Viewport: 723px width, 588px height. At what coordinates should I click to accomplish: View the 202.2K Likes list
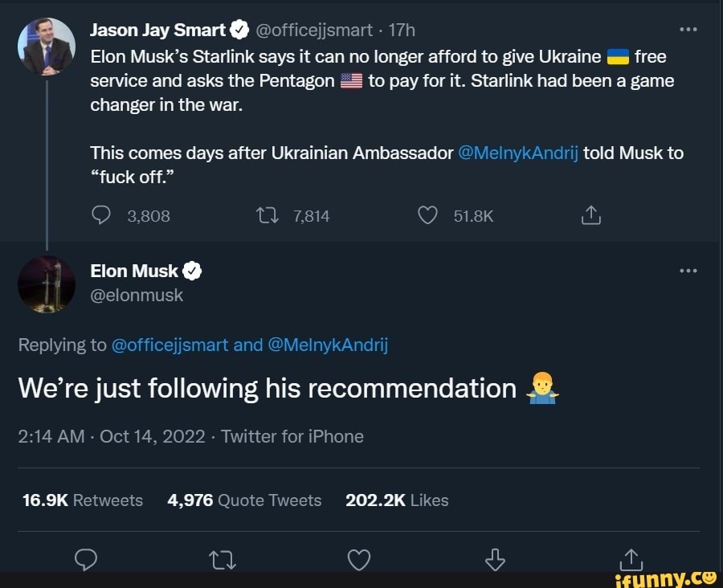click(x=397, y=500)
